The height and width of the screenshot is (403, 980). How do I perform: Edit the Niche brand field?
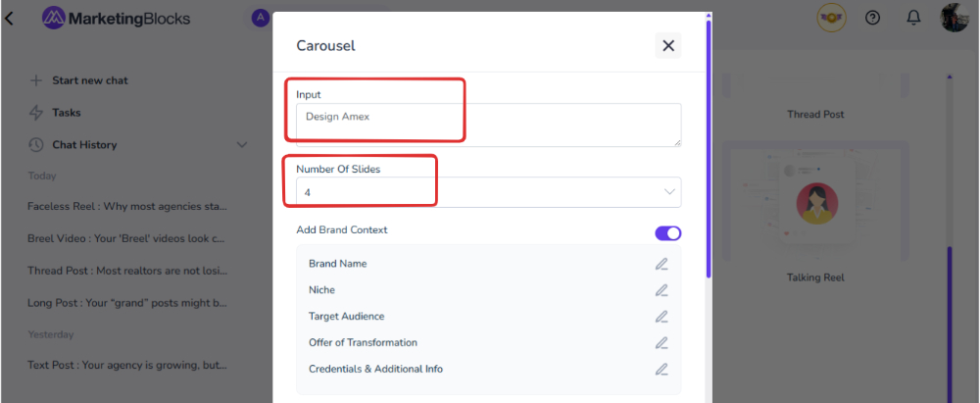pos(661,290)
